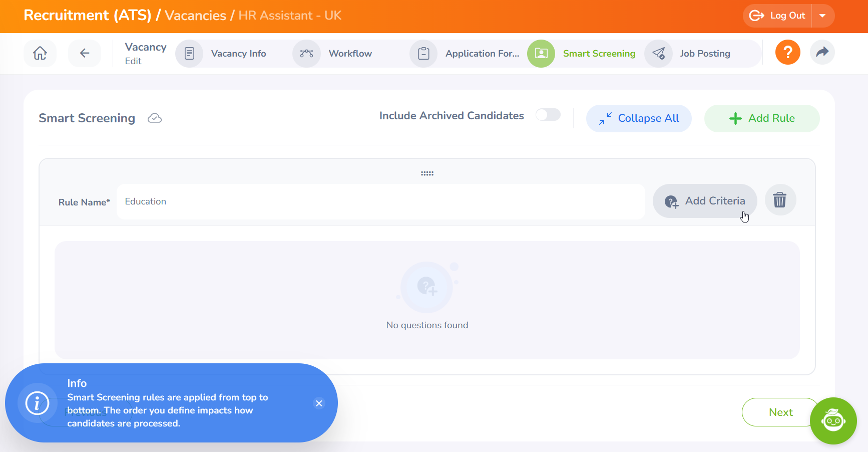
Task: Go to the home page icon
Action: (40, 53)
